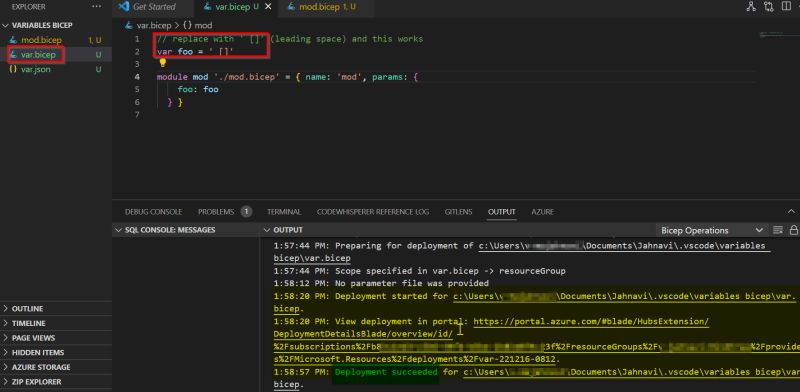The height and width of the screenshot is (392, 800).
Task: Open the portal.azure.com deployment link
Action: tap(591, 322)
